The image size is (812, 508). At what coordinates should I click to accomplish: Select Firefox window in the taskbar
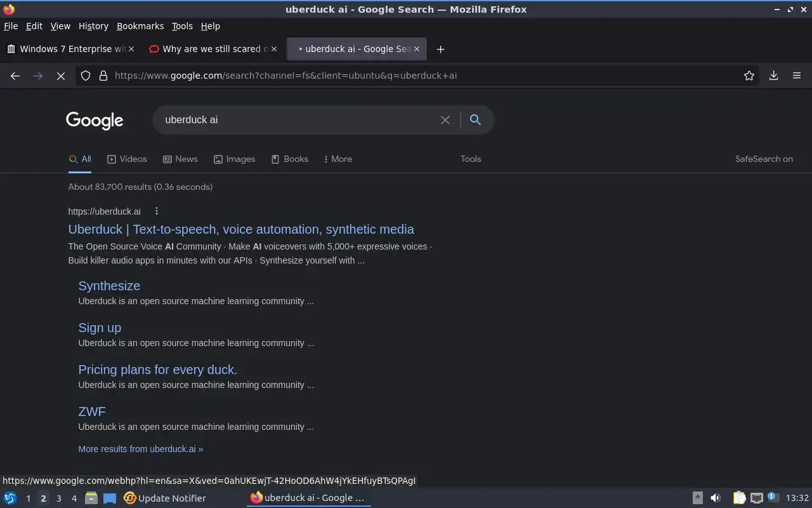point(308,498)
